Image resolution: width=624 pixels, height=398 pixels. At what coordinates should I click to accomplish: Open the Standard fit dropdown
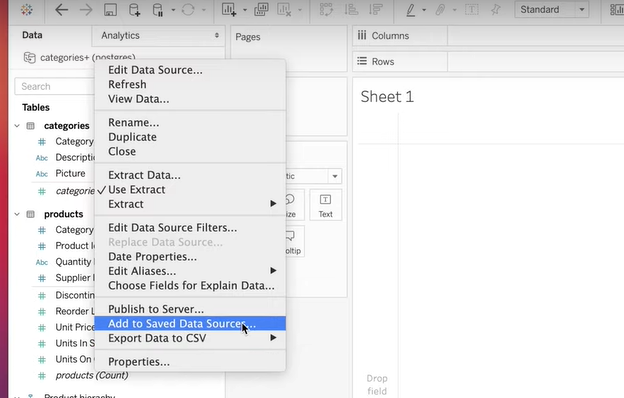[x=551, y=10]
